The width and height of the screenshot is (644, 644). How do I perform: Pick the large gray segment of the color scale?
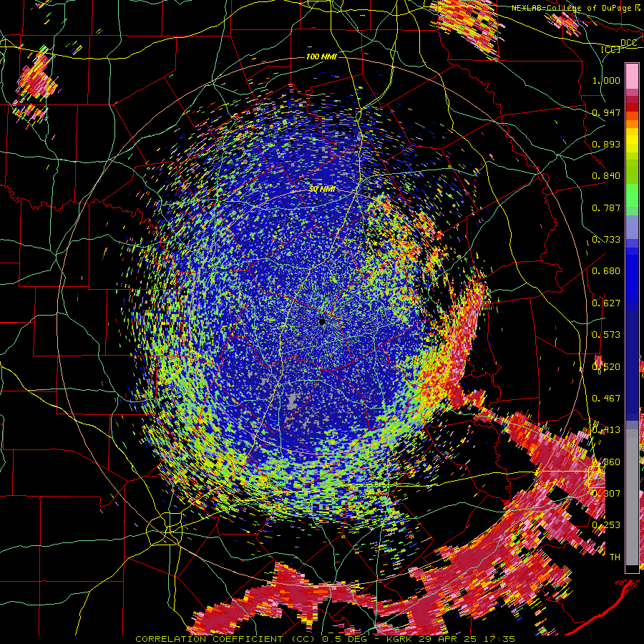(632, 497)
